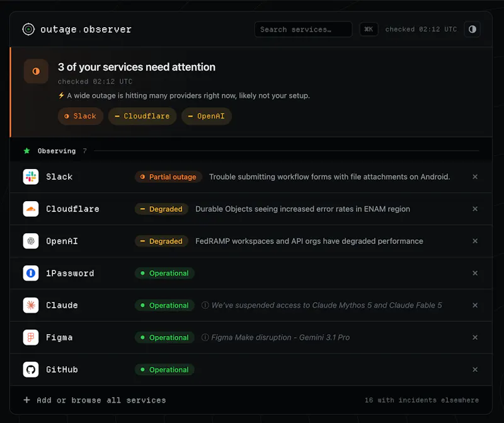Open the Cloudflare logo icon
This screenshot has height=423, width=504.
(x=31, y=209)
